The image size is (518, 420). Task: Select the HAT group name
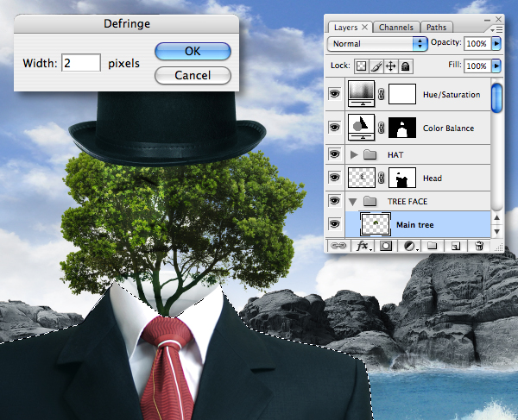pyautogui.click(x=395, y=154)
